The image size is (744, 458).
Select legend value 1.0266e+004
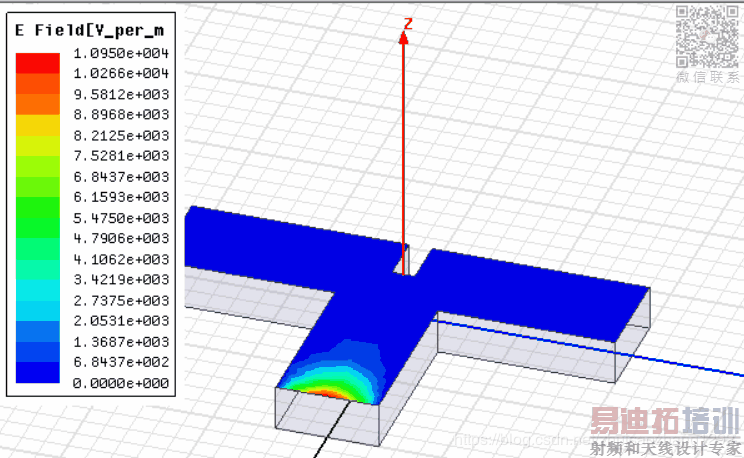point(121,74)
